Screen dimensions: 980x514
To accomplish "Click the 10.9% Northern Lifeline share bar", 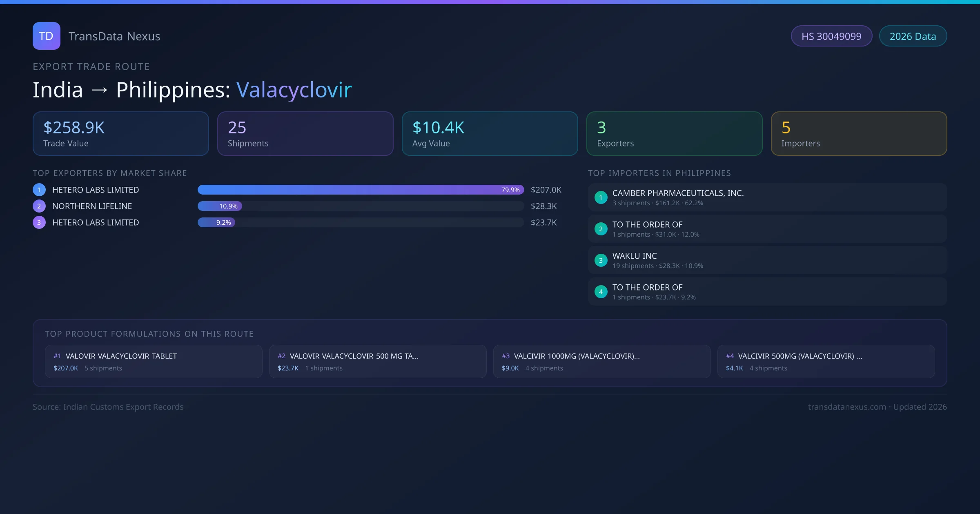I will (x=220, y=206).
